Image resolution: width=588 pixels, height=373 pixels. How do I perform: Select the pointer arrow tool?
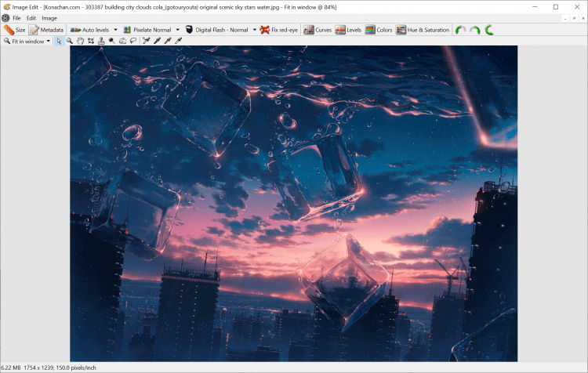coord(60,41)
